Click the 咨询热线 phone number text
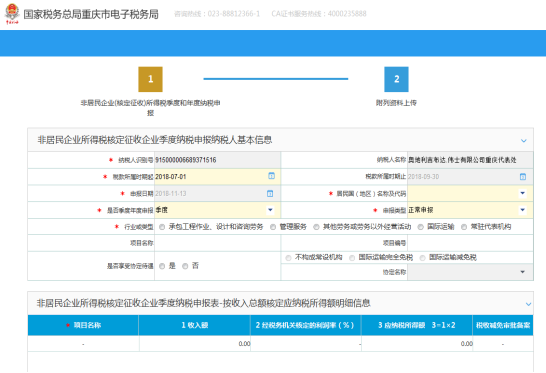 pyautogui.click(x=217, y=14)
